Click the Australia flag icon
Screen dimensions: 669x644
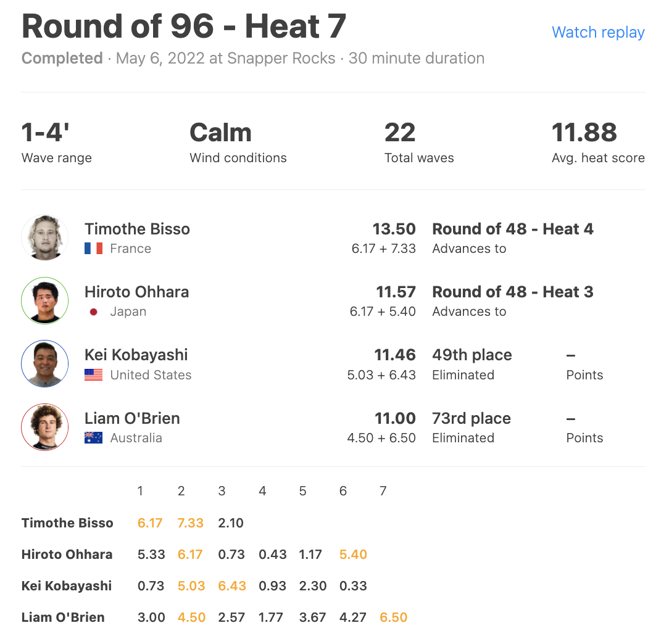93,438
